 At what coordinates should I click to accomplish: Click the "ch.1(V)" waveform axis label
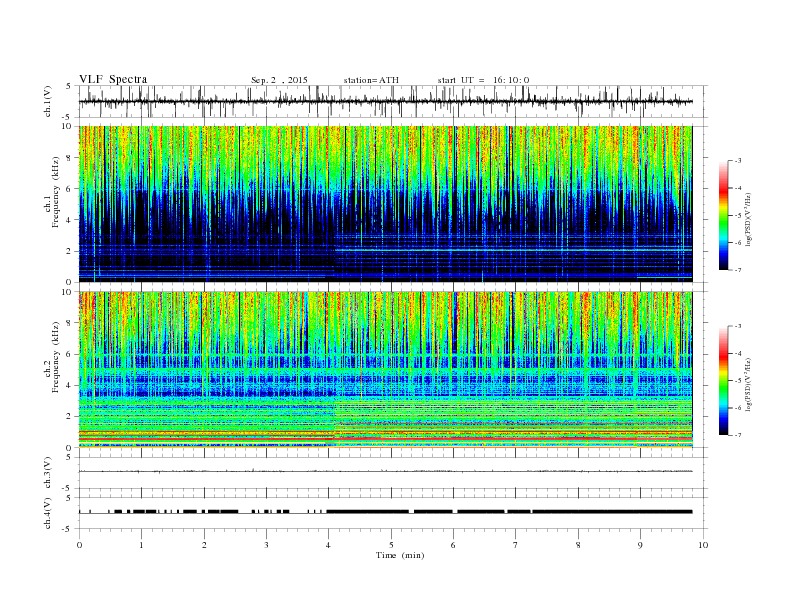coord(48,101)
